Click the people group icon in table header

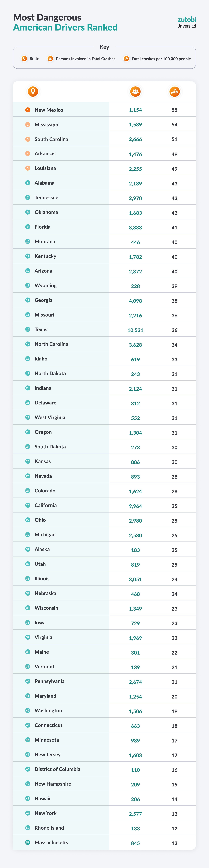click(x=135, y=91)
